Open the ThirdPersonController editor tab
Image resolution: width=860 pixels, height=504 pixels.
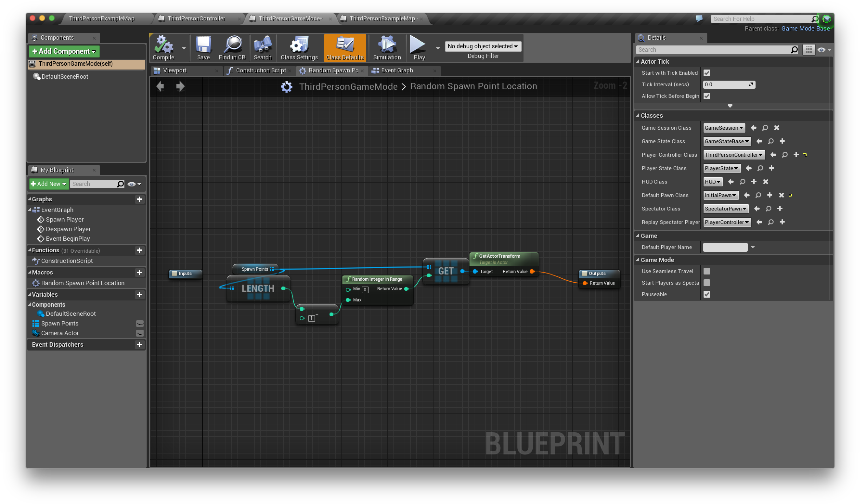pyautogui.click(x=196, y=19)
